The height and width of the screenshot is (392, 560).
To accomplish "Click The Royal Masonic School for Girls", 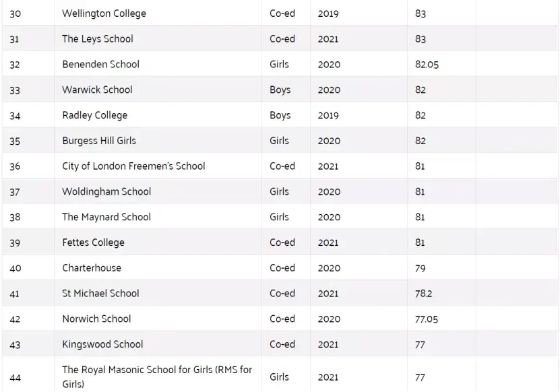I will pos(157,370).
